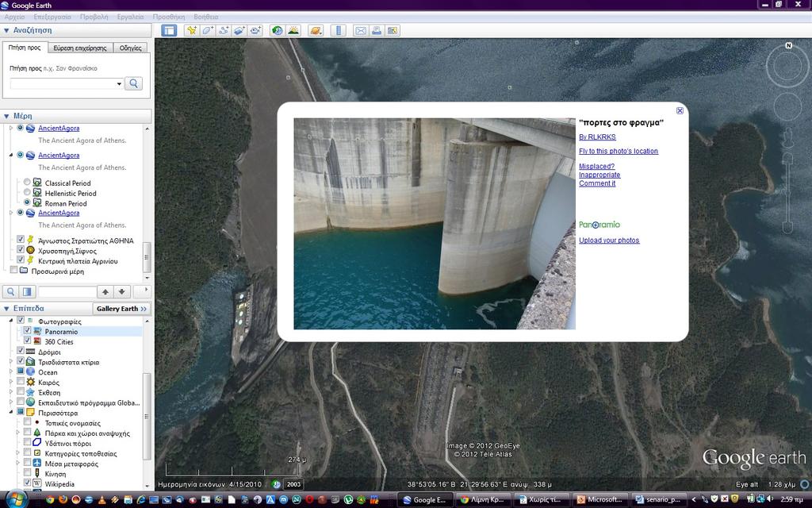The image size is (812, 508).
Task: Toggle sunlight across the landscape icon
Action: [x=293, y=31]
